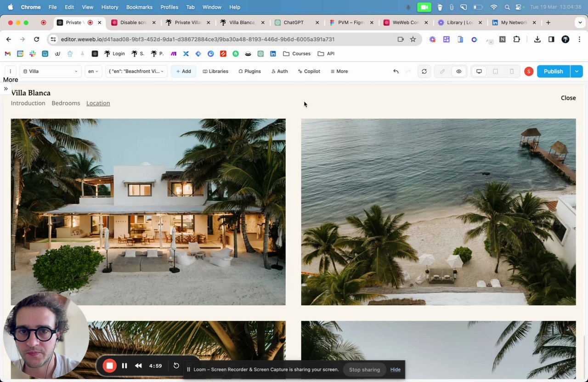This screenshot has height=382, width=588.
Task: Go to the Introduction section link
Action: 28,103
